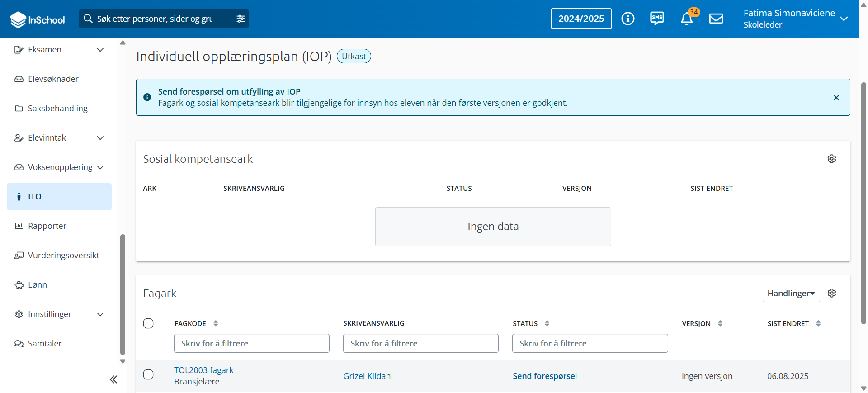Image resolution: width=868 pixels, height=393 pixels.
Task: Open the Handlinger dropdown
Action: (x=791, y=293)
